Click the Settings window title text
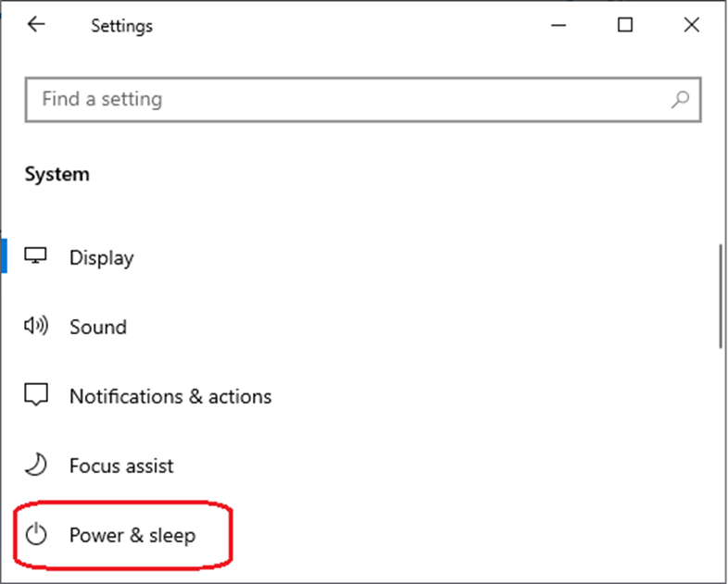Viewport: 728px width, 584px height. pyautogui.click(x=121, y=26)
